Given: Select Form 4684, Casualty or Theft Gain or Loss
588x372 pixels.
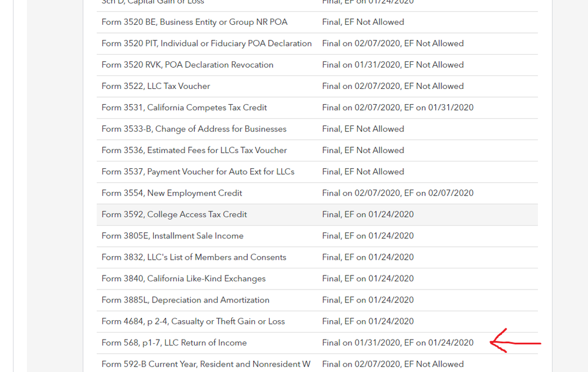Looking at the screenshot, I should (193, 321).
